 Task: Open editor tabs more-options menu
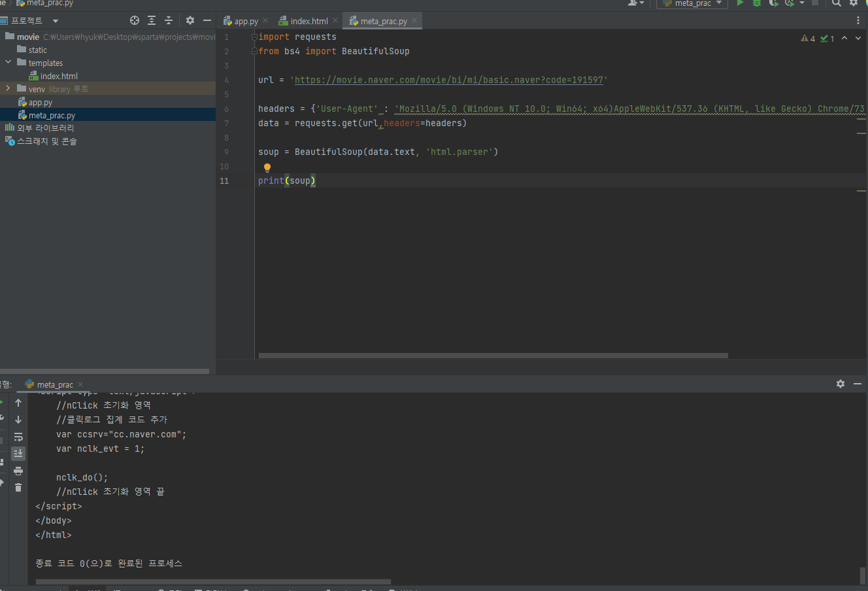[858, 21]
